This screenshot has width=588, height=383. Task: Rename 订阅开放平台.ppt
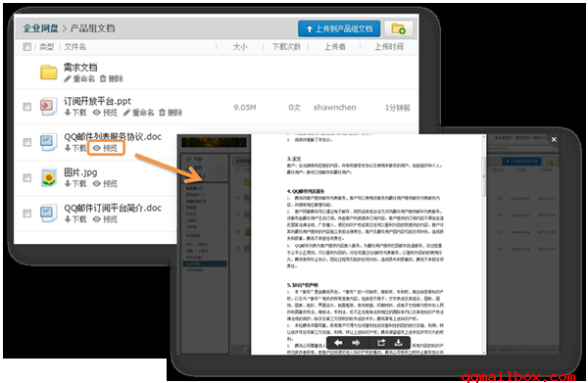(x=139, y=113)
